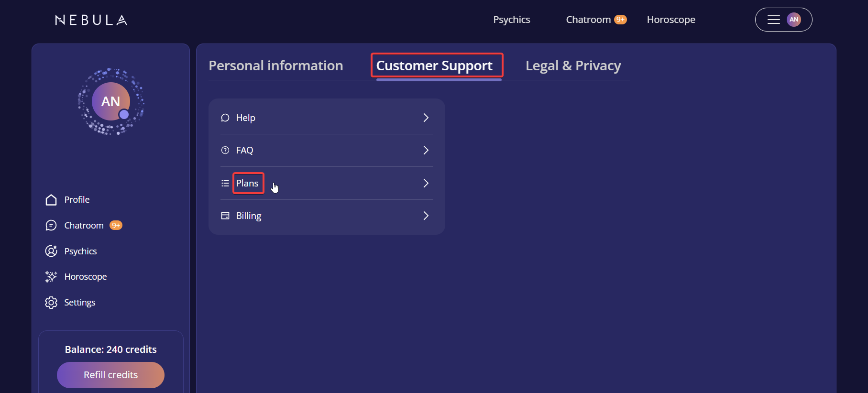Expand the FAQ row chevron
The width and height of the screenshot is (868, 393).
(x=426, y=150)
